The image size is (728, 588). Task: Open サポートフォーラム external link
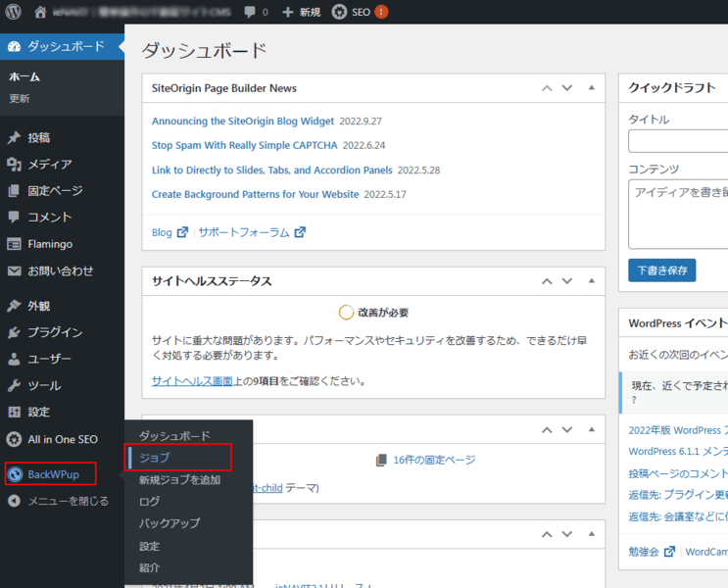(x=252, y=232)
